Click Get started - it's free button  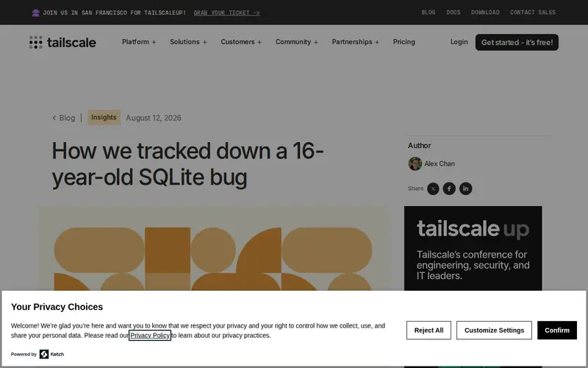(517, 43)
